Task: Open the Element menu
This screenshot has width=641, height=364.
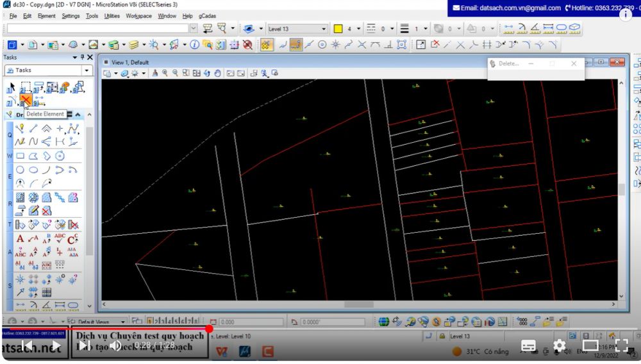Action: coord(47,15)
